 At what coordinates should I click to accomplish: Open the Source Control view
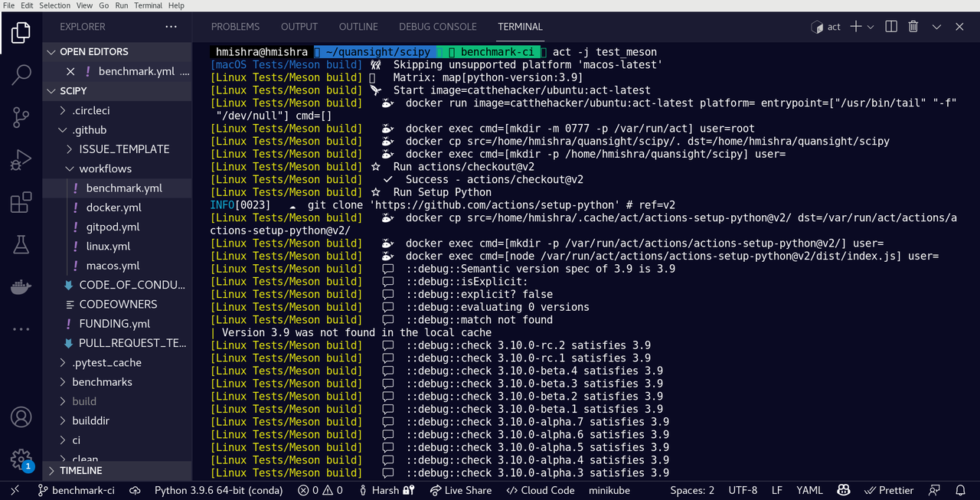[x=21, y=117]
